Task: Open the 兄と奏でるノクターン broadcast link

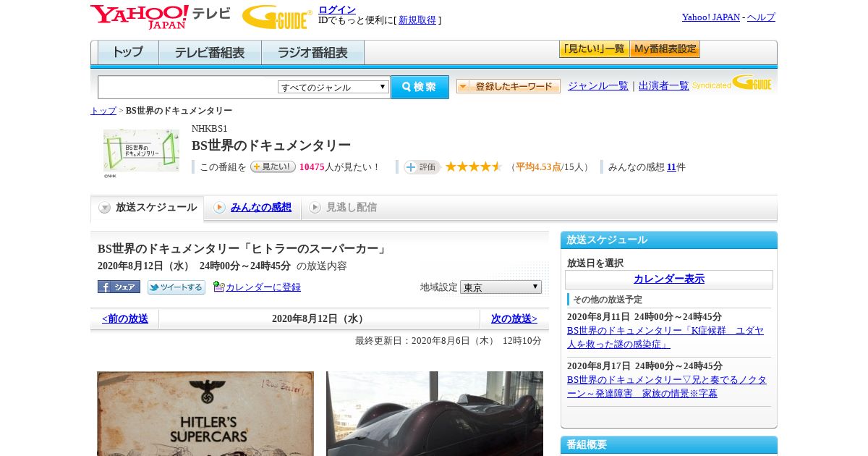Action: (x=667, y=387)
